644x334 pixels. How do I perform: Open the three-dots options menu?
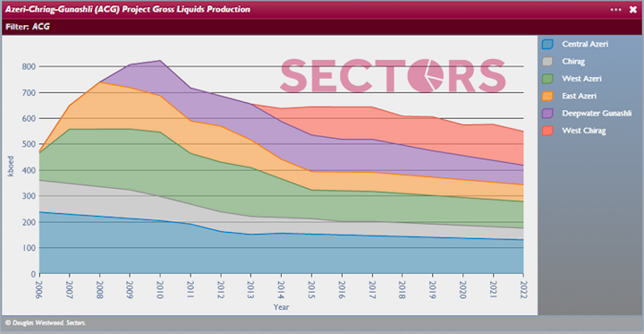point(615,10)
